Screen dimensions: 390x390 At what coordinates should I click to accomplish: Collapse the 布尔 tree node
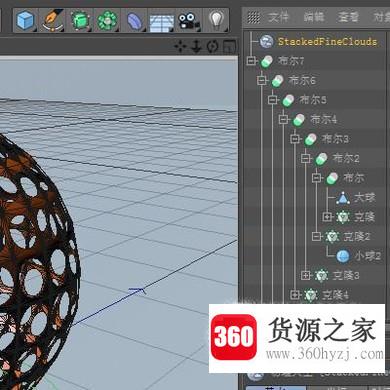pyautogui.click(x=317, y=178)
